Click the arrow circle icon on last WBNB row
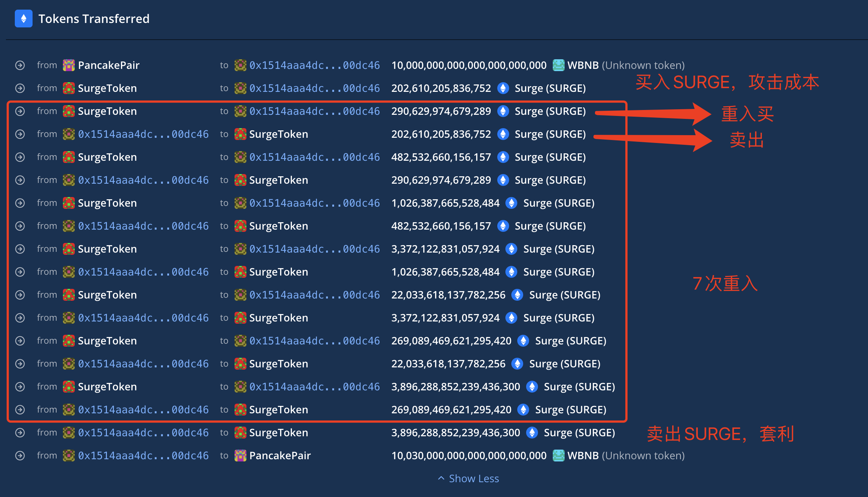 pyautogui.click(x=20, y=456)
